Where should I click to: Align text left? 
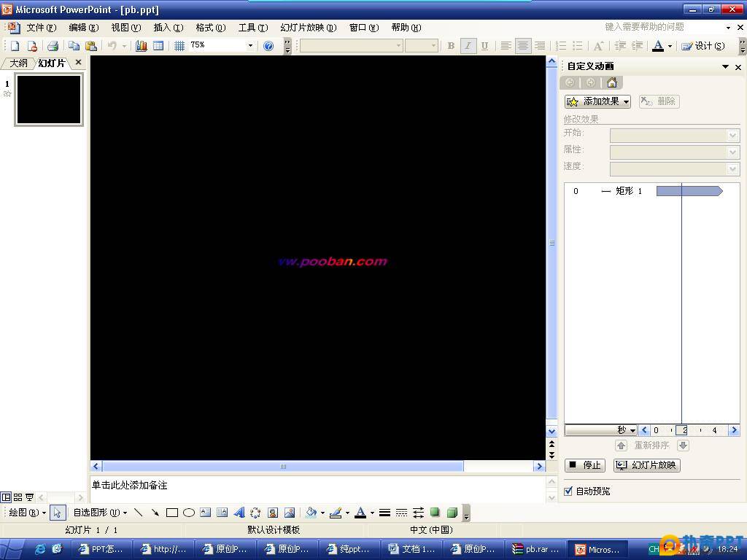506,46
